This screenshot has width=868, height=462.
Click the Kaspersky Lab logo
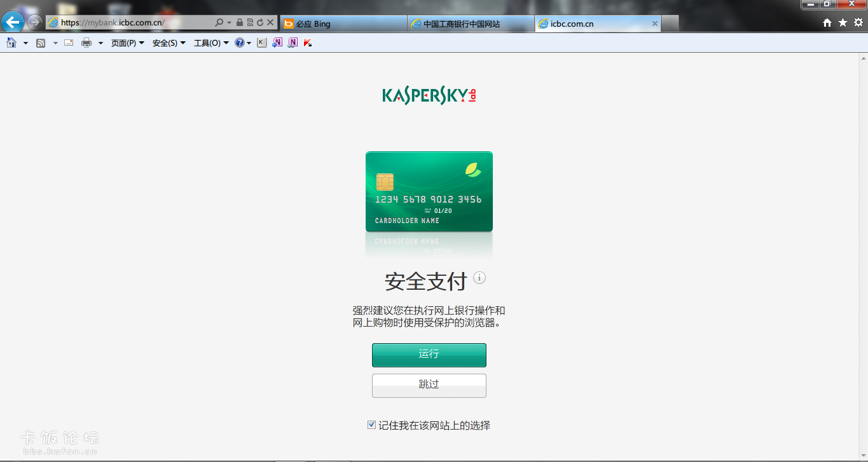click(429, 95)
